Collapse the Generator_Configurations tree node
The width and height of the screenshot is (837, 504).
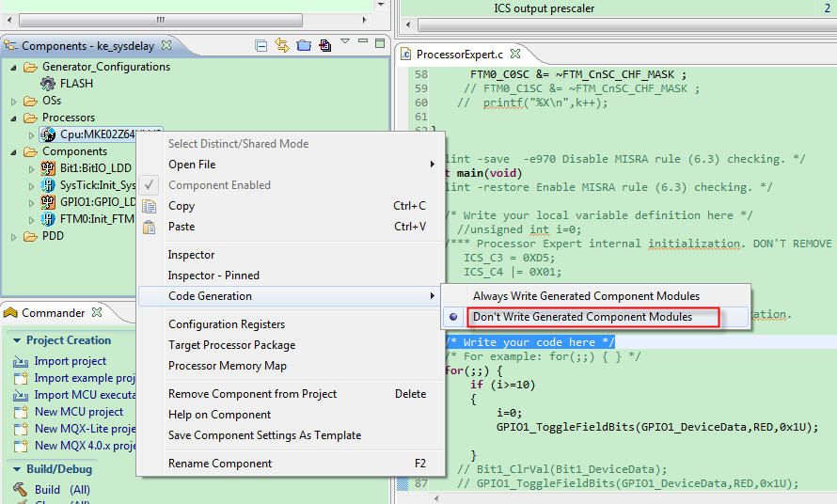14,68
